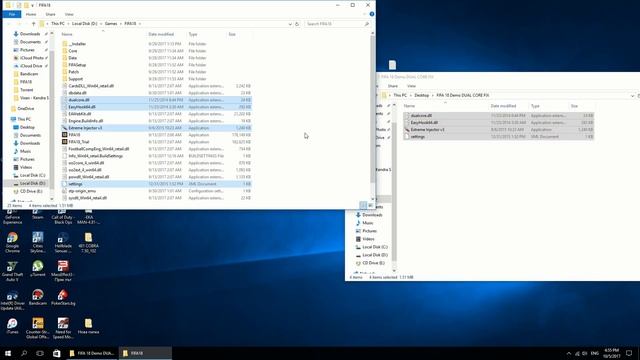Open the uTorrent desktop shortcut
The width and height of the screenshot is (640, 360).
(x=38, y=269)
